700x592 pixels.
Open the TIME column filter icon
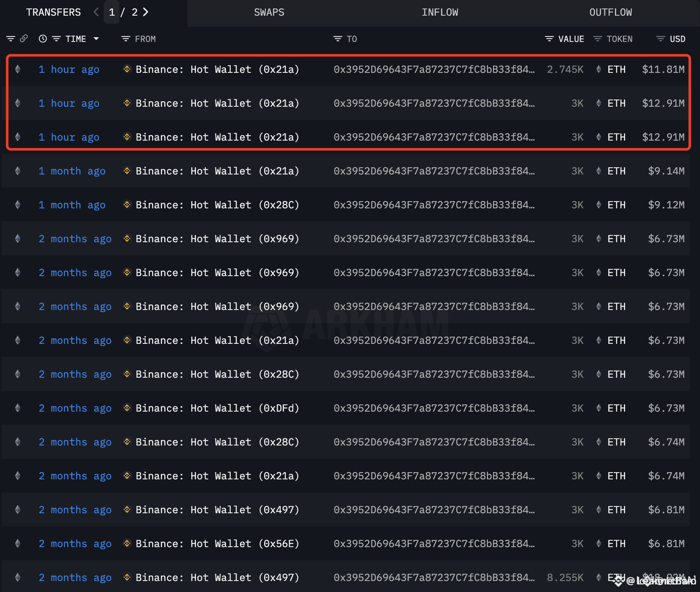[x=56, y=39]
